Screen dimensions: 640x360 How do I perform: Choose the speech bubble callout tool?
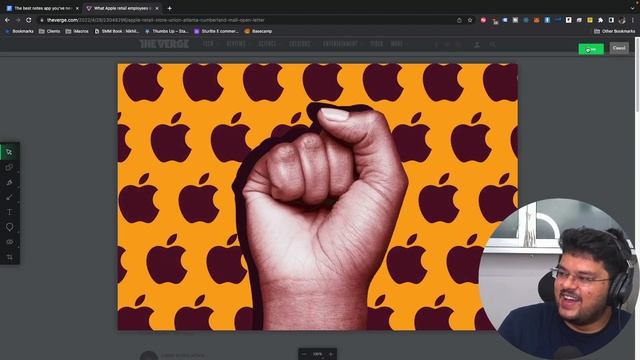9,227
